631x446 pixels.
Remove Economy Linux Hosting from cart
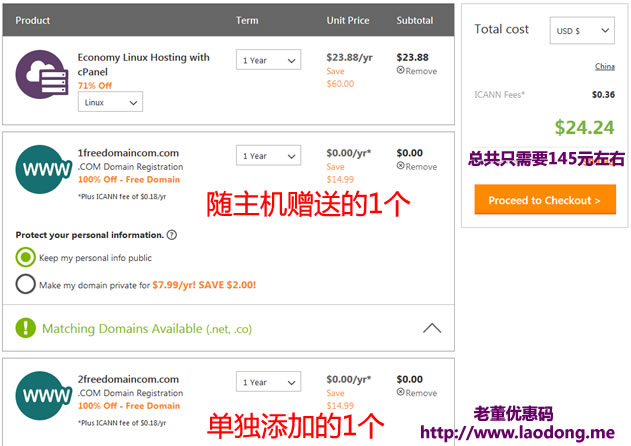click(x=417, y=71)
